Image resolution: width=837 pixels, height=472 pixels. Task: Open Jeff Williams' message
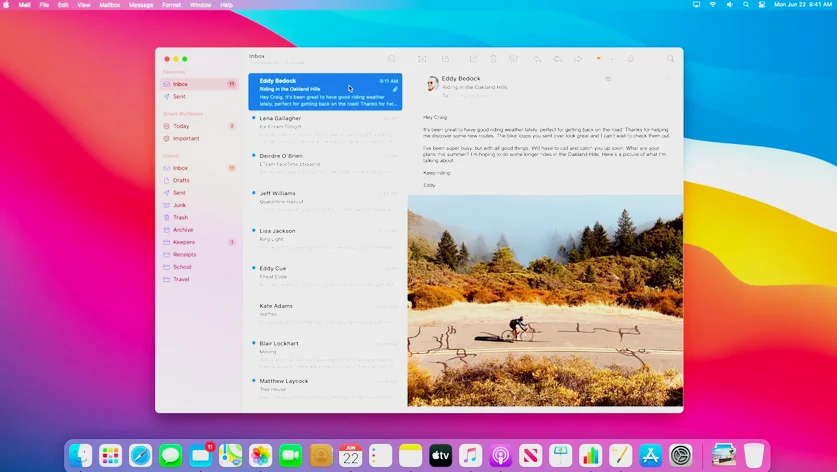(325, 204)
